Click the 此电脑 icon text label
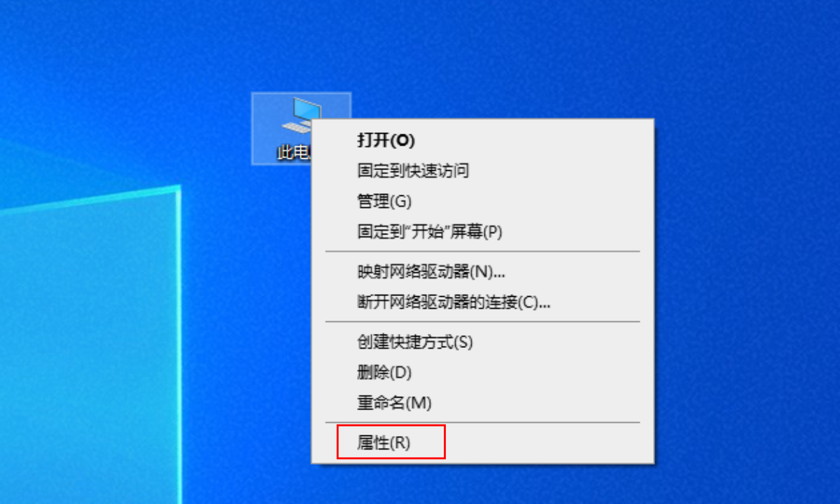Viewport: 840px width, 504px height. (x=294, y=153)
